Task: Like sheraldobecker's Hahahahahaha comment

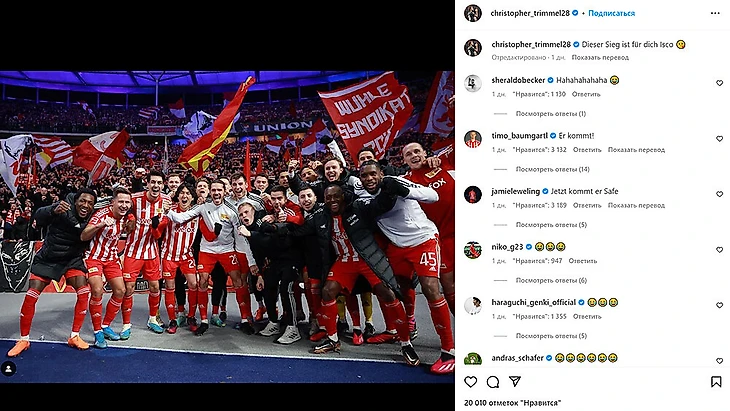Action: pyautogui.click(x=719, y=83)
